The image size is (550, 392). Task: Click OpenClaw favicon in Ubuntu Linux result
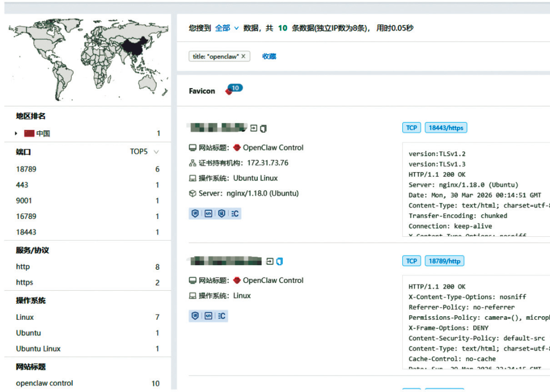pos(237,148)
